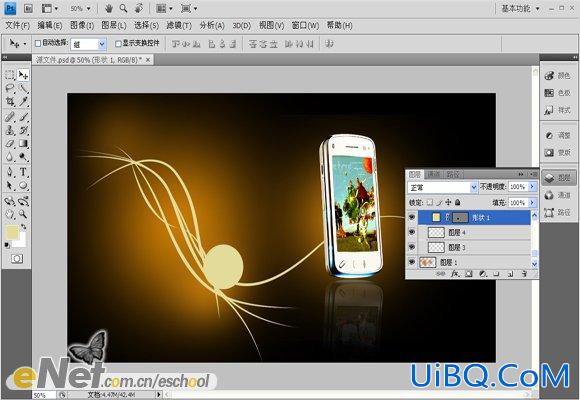Select the Rectangular Marquee tool
The image size is (580, 400).
[10, 75]
